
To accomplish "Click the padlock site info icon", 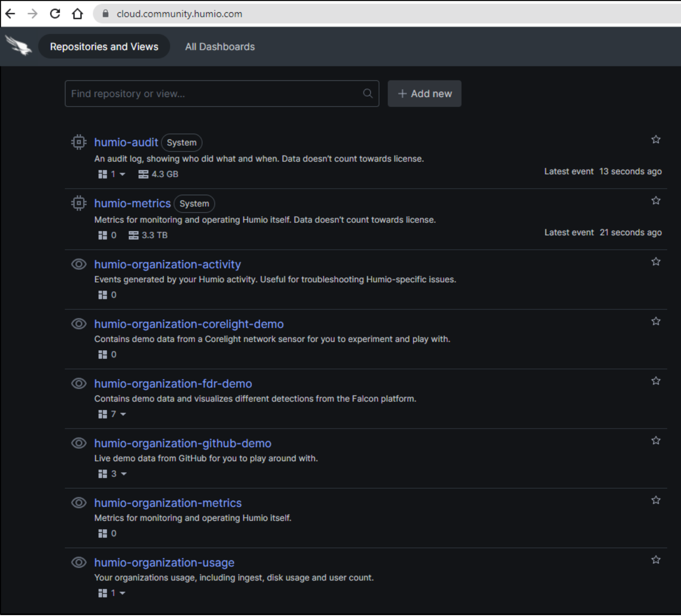I will coord(105,14).
